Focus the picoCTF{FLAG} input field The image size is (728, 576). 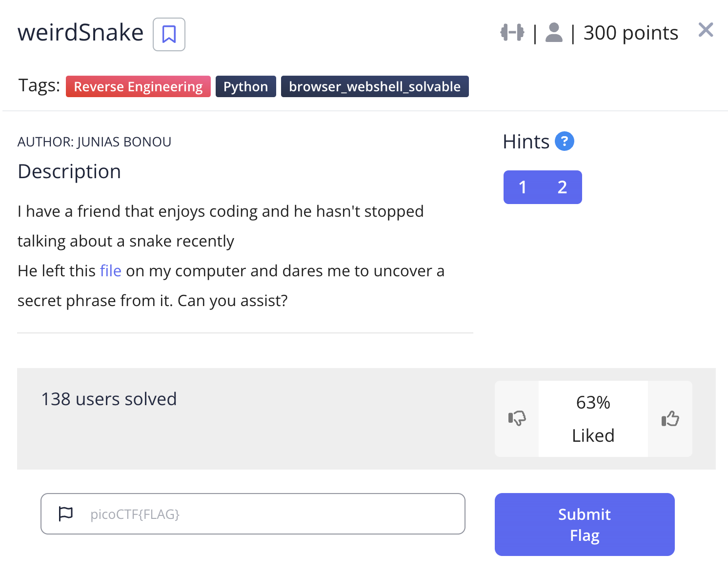click(273, 514)
